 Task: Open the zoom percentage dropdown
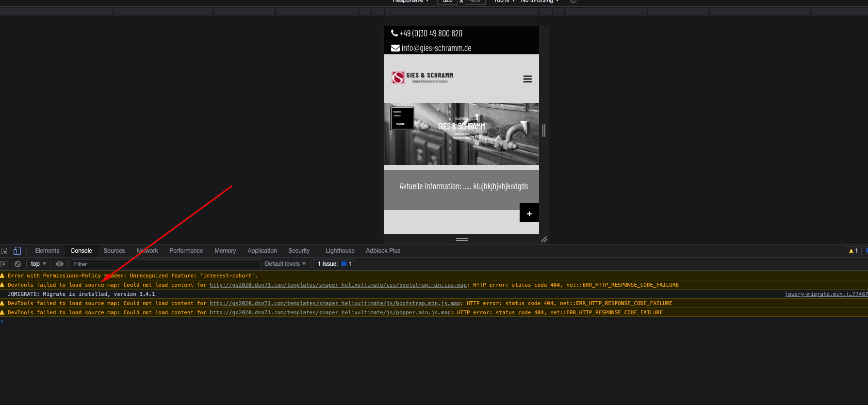(x=505, y=1)
